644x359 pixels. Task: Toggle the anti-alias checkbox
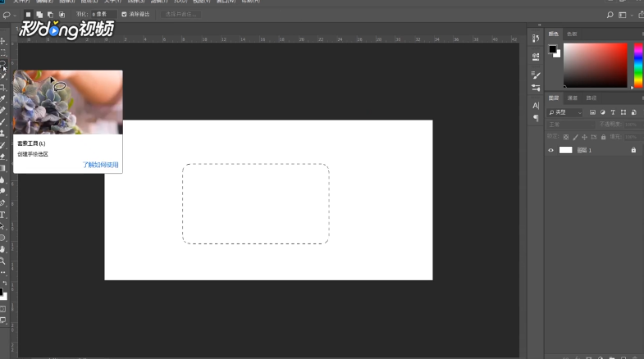[124, 15]
